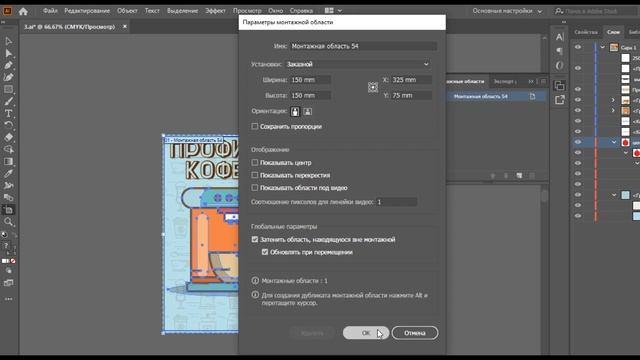
Task: Switch to the Экспорт panel tab
Action: (x=505, y=82)
